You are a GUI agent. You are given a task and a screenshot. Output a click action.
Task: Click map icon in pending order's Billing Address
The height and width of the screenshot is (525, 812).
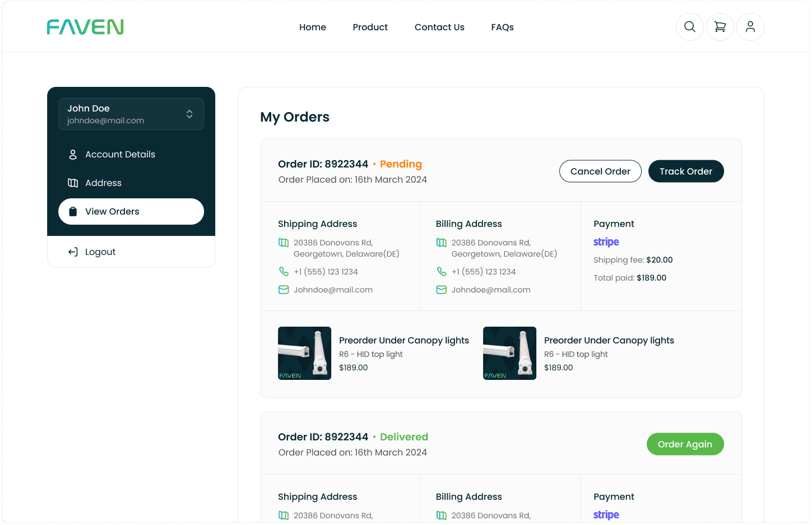(x=442, y=243)
